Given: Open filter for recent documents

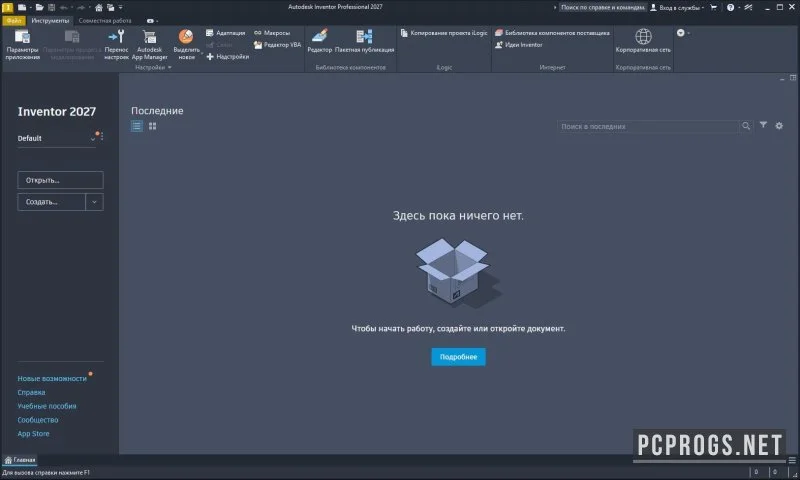Looking at the screenshot, I should click(763, 125).
